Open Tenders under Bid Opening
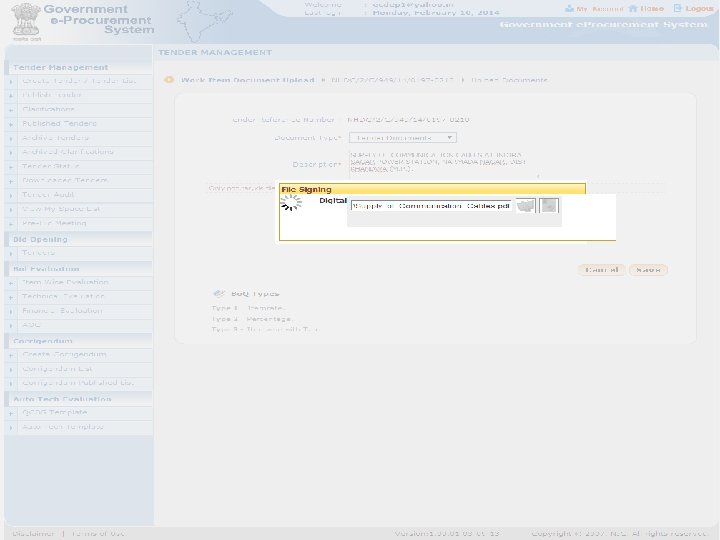Viewport: 720px width, 540px height. coord(38,253)
